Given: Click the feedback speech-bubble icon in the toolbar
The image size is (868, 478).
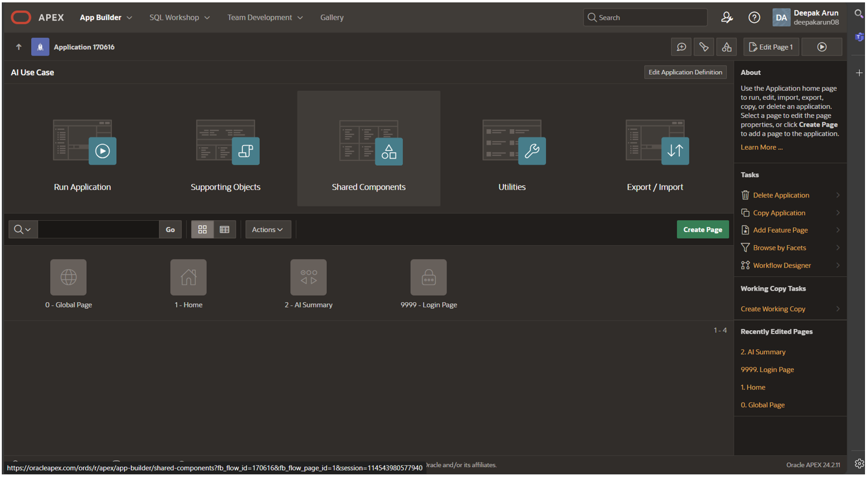Looking at the screenshot, I should 681,47.
